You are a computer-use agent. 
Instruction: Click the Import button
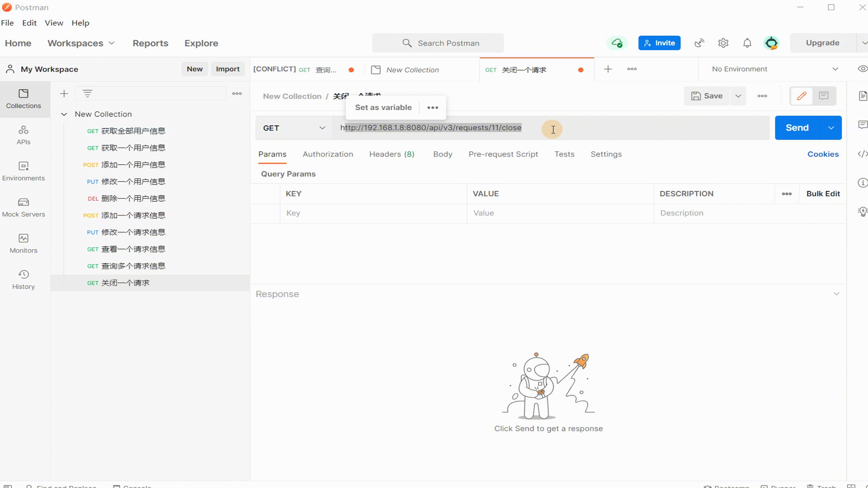227,69
